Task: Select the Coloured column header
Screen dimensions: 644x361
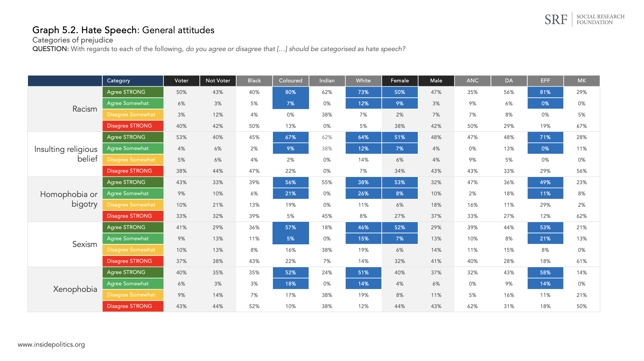Action: click(291, 81)
